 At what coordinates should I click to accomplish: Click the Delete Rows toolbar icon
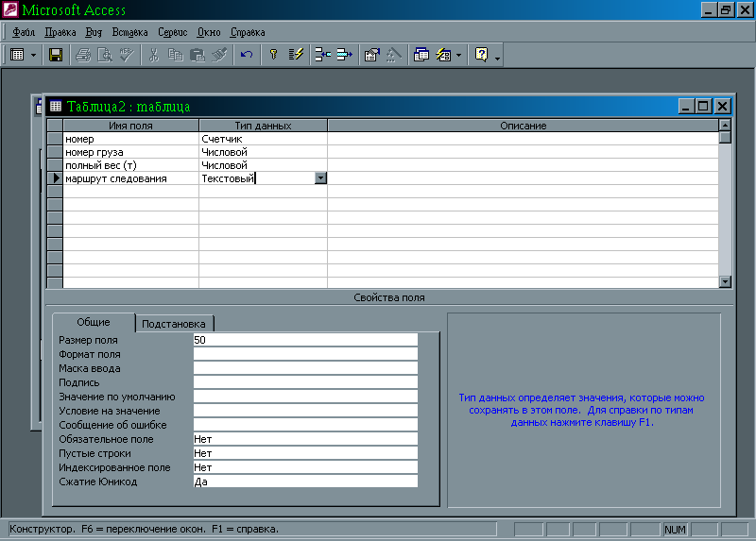[x=343, y=55]
